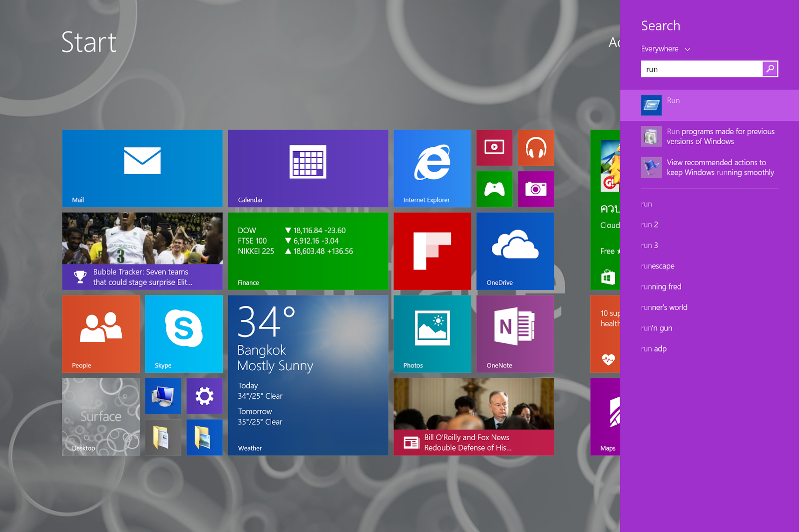Open the Health & Fitness tile
Viewport: 799px width, 532px height.
point(605,334)
